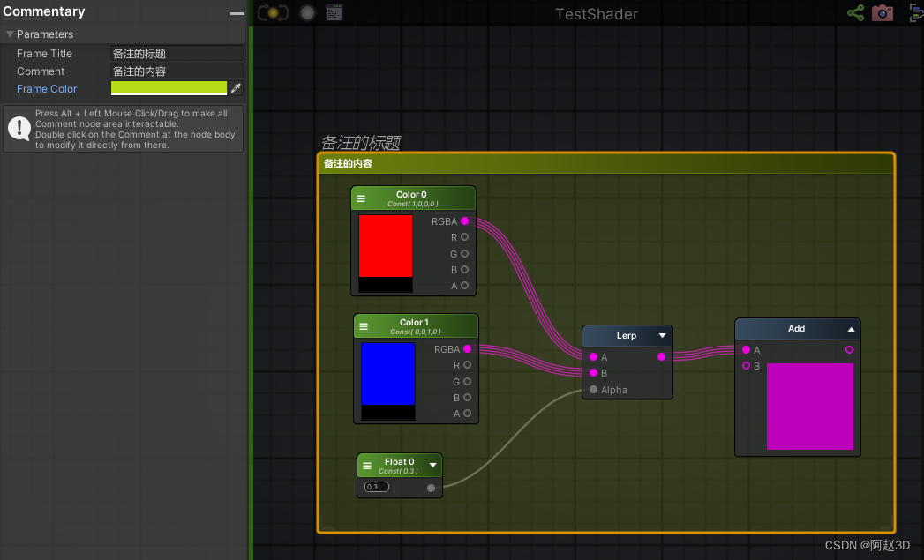Click the Lerp output port

[x=661, y=356]
